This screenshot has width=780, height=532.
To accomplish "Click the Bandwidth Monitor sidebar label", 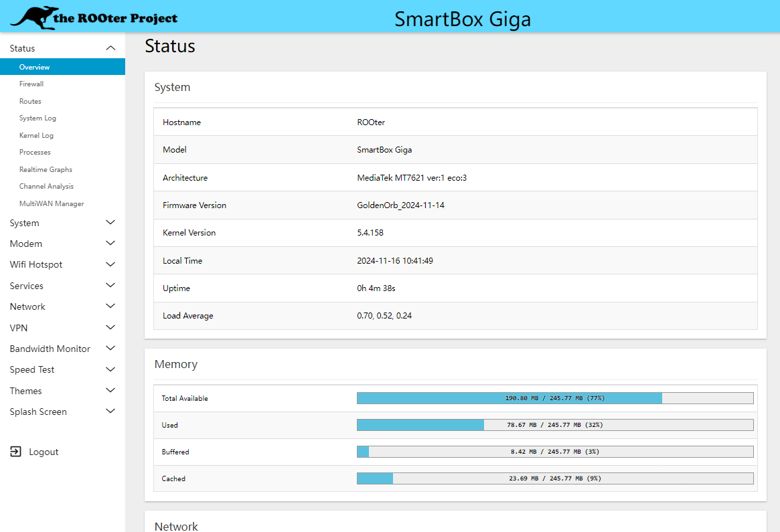I will (50, 349).
